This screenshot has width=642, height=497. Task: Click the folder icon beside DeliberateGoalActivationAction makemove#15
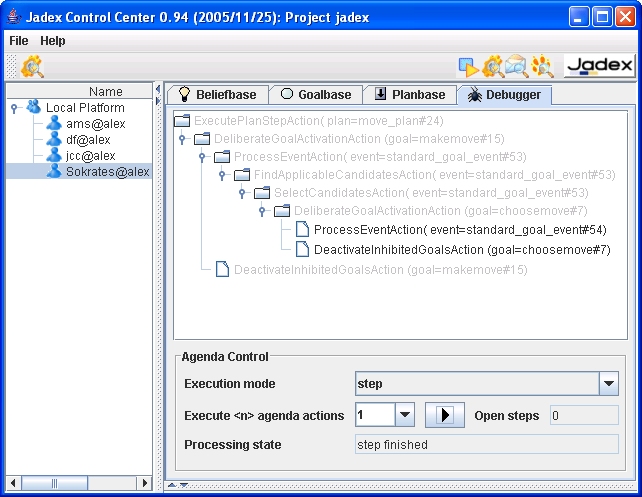click(x=202, y=139)
